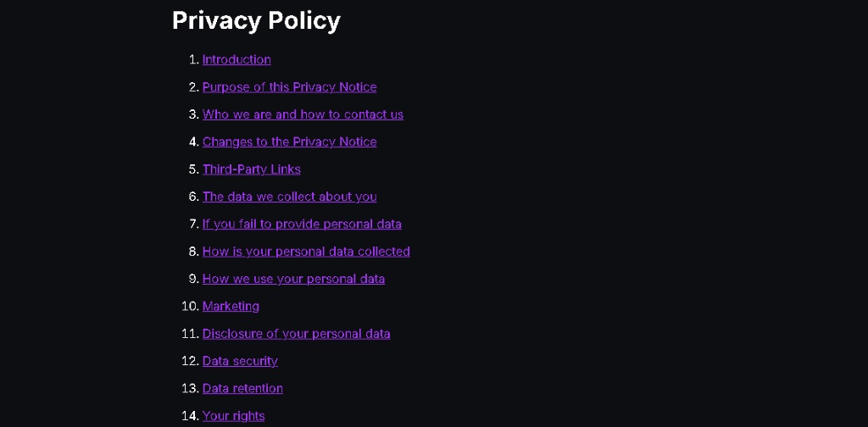
Task: Open the Introduction link
Action: [x=236, y=59]
